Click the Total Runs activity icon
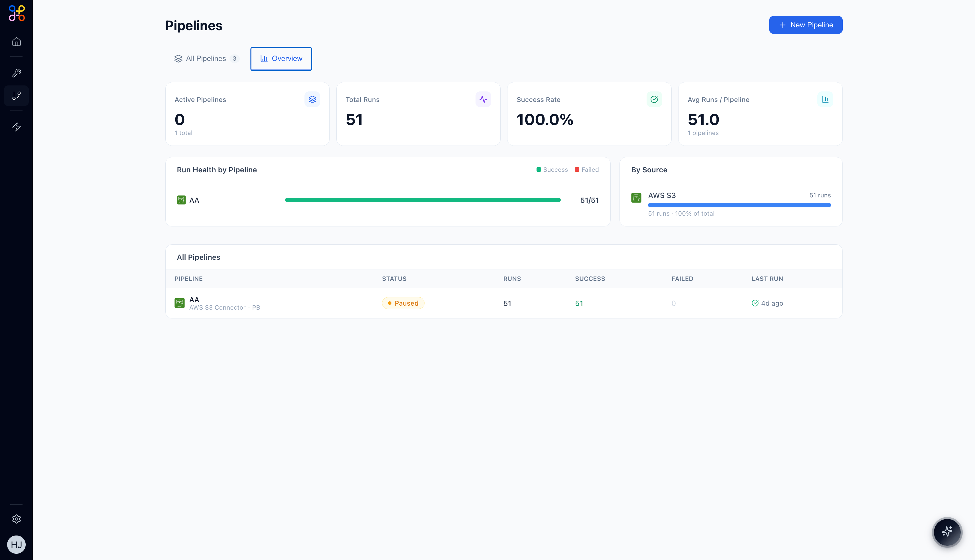Screen dimensions: 975x560 coord(483,99)
